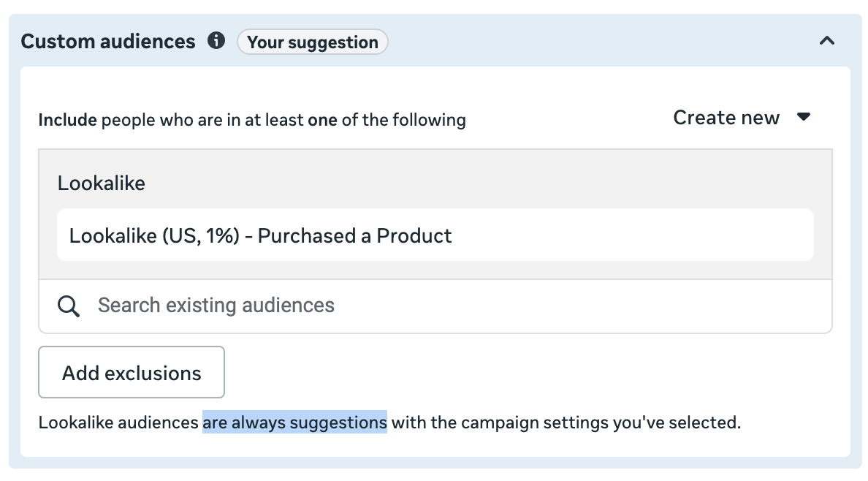Click the bold word Include
Screen dimensions: 868x481
[67, 119]
